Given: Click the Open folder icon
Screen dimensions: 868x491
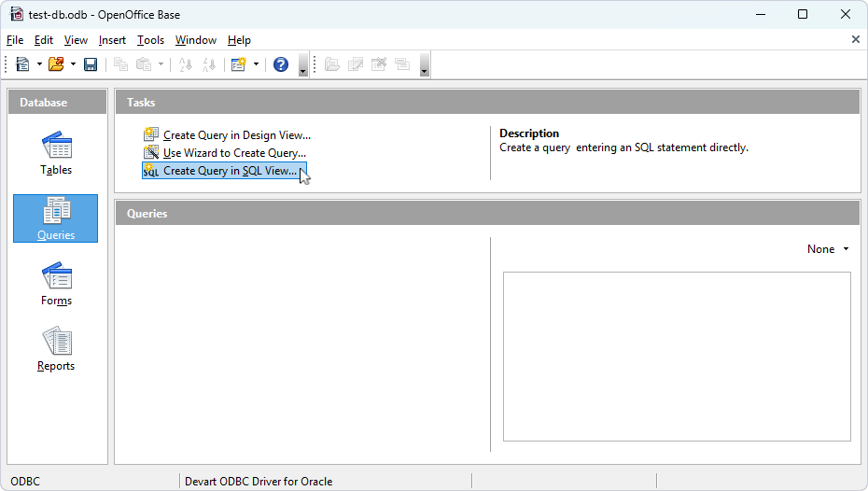Looking at the screenshot, I should (56, 64).
